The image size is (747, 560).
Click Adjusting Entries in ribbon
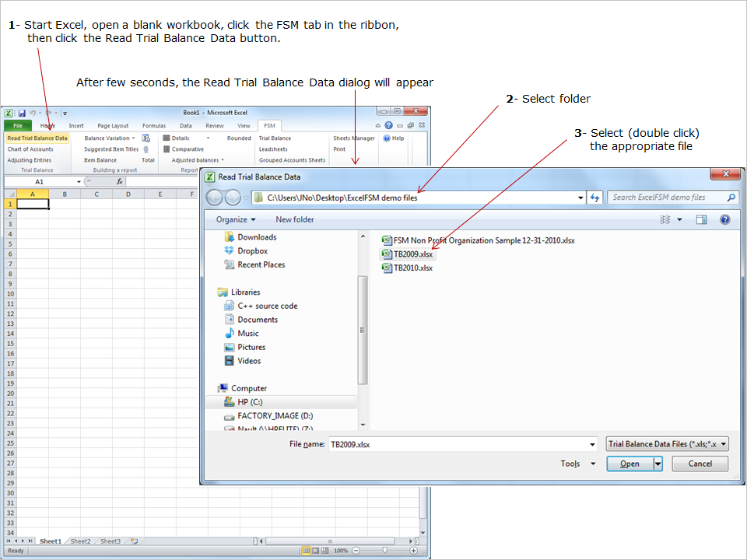tap(29, 160)
